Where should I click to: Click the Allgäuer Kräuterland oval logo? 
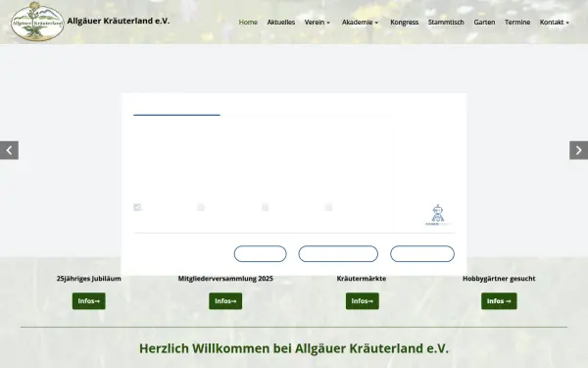point(37,22)
